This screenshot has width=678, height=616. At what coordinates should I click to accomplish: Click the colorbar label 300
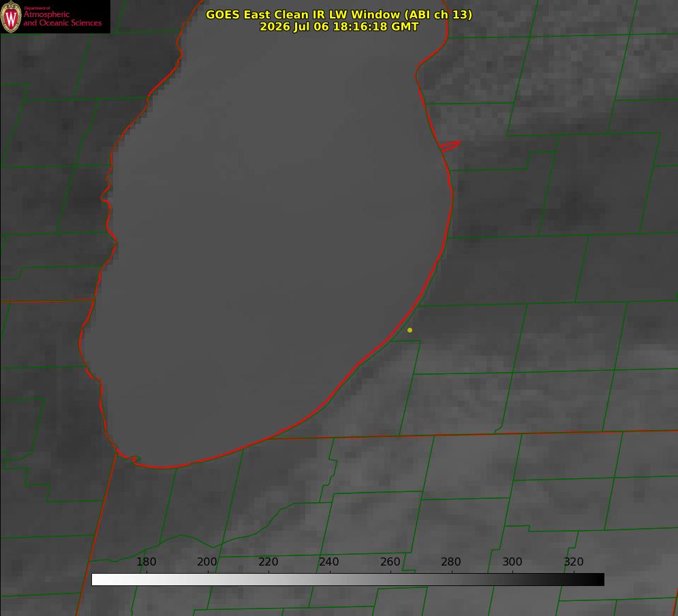tap(512, 561)
